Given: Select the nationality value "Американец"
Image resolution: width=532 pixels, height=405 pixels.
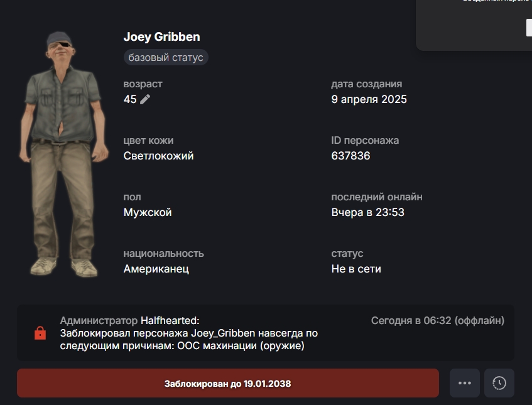Looking at the screenshot, I should 156,269.
